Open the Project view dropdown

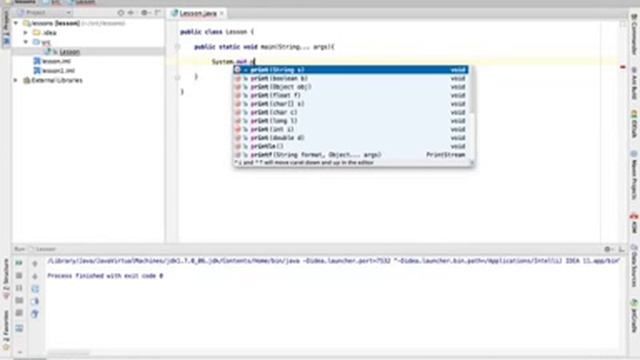(x=44, y=13)
